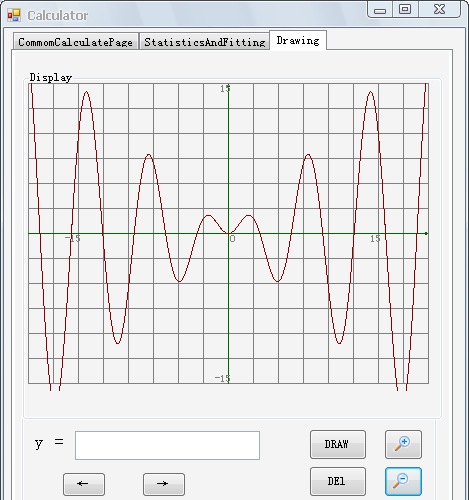Click the left arrow cursor button
This screenshot has width=469, height=500.
coord(84,484)
